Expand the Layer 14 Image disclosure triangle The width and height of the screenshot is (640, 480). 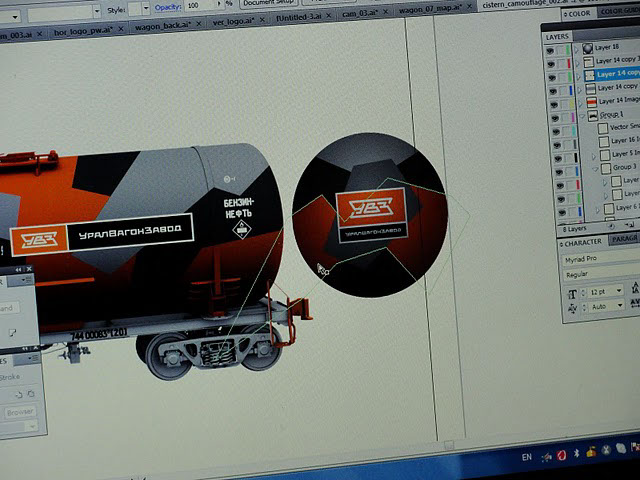click(x=580, y=103)
